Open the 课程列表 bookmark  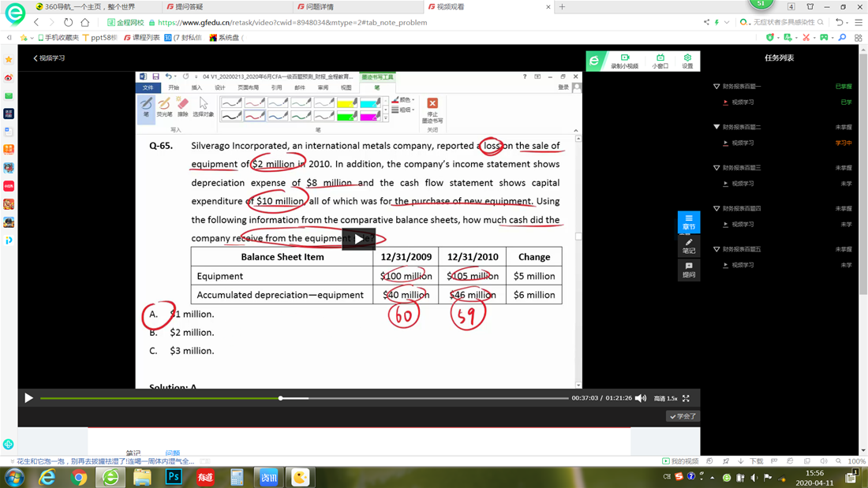tap(142, 38)
